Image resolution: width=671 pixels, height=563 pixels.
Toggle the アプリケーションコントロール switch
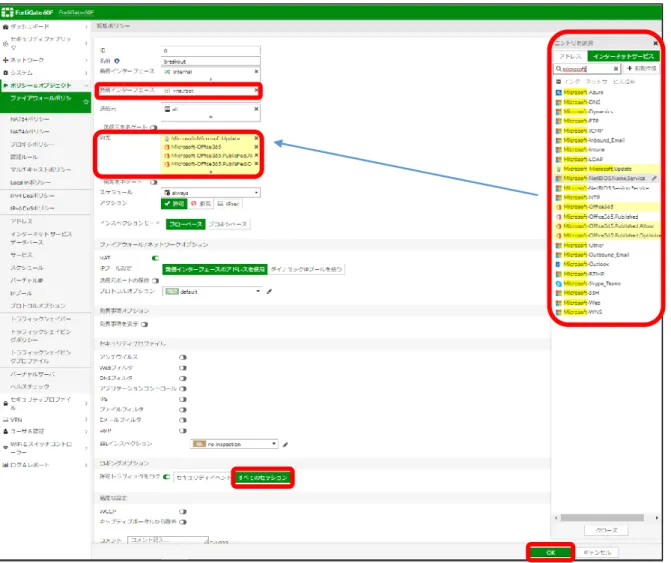183,388
